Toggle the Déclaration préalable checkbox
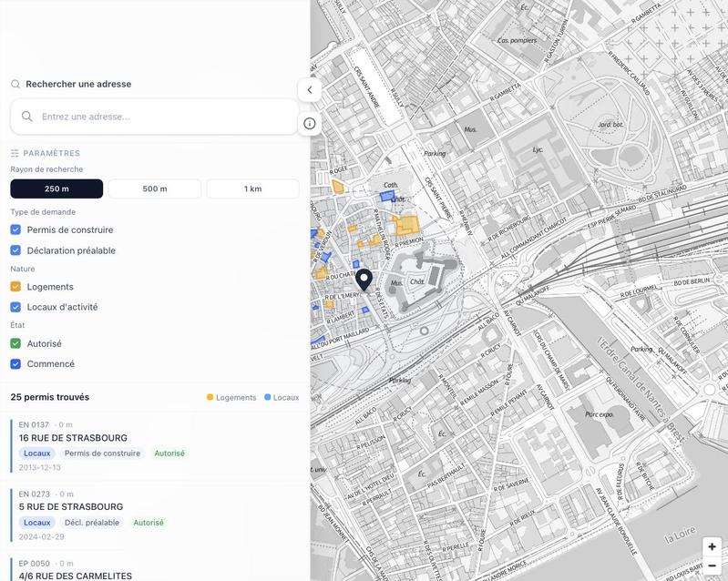 15,250
